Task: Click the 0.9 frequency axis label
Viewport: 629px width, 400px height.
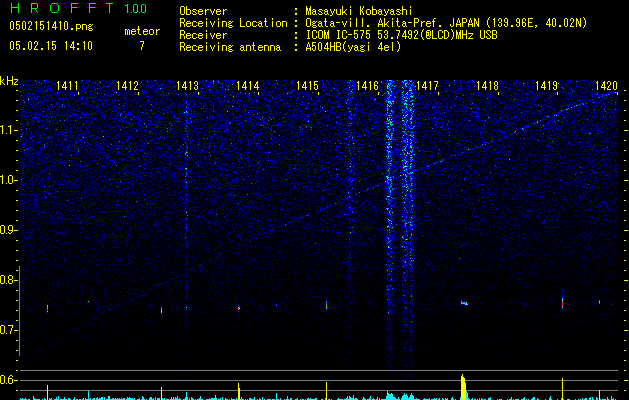Action: 8,230
